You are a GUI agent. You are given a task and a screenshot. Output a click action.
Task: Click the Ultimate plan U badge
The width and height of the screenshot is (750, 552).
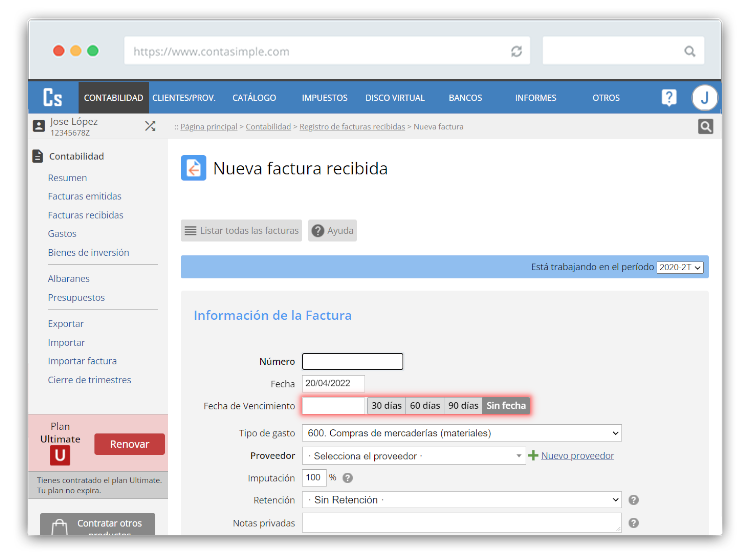60,455
